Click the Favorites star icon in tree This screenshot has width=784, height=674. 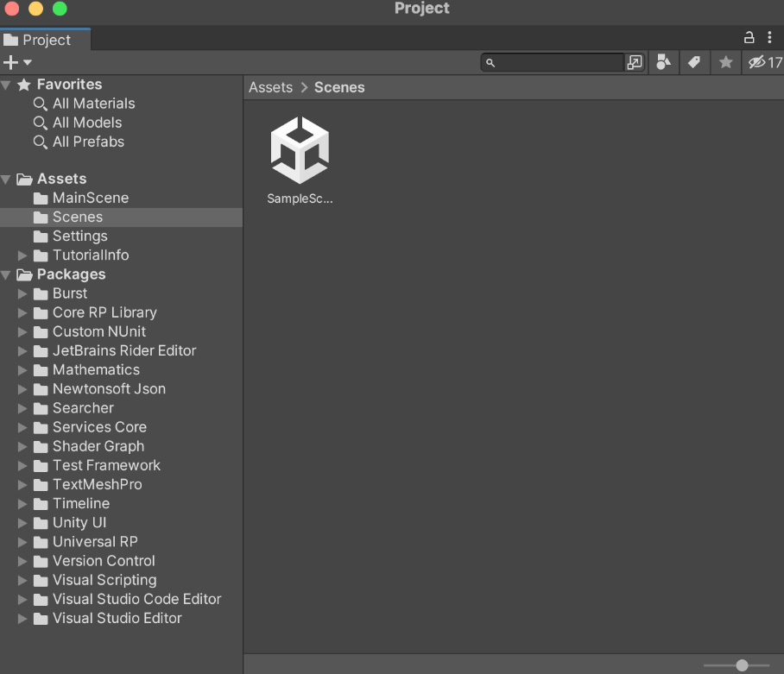pyautogui.click(x=24, y=85)
